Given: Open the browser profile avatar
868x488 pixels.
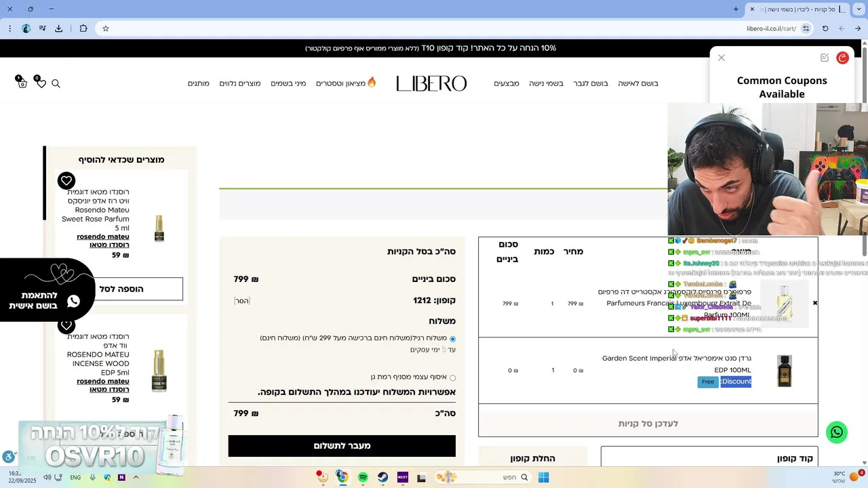Looking at the screenshot, I should pos(26,28).
